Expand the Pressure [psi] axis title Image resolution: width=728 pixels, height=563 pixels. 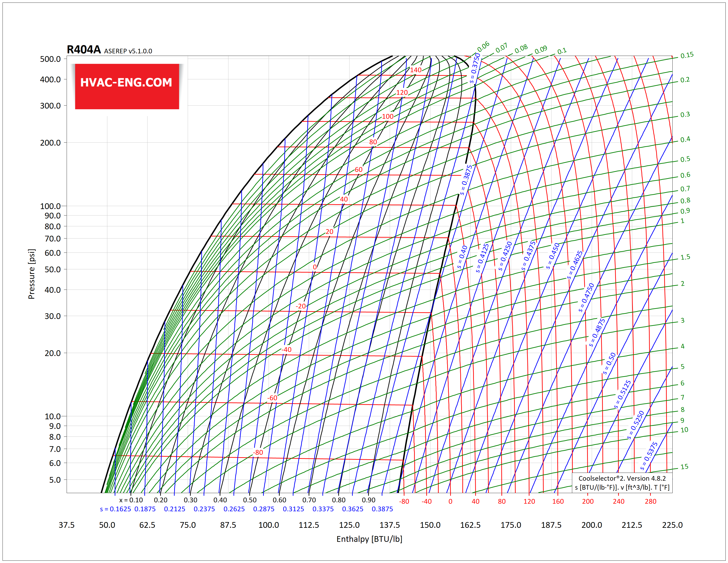click(x=32, y=273)
